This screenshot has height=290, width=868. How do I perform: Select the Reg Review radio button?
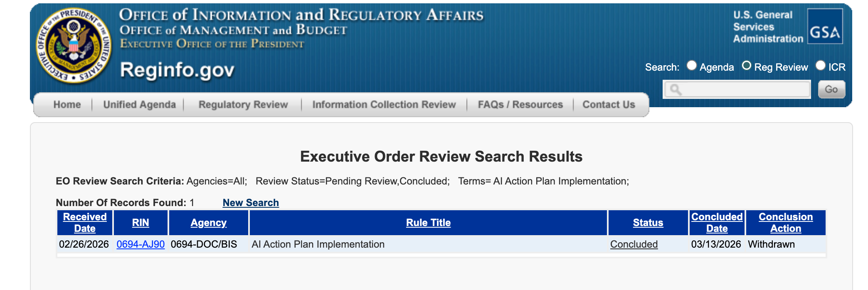(747, 66)
